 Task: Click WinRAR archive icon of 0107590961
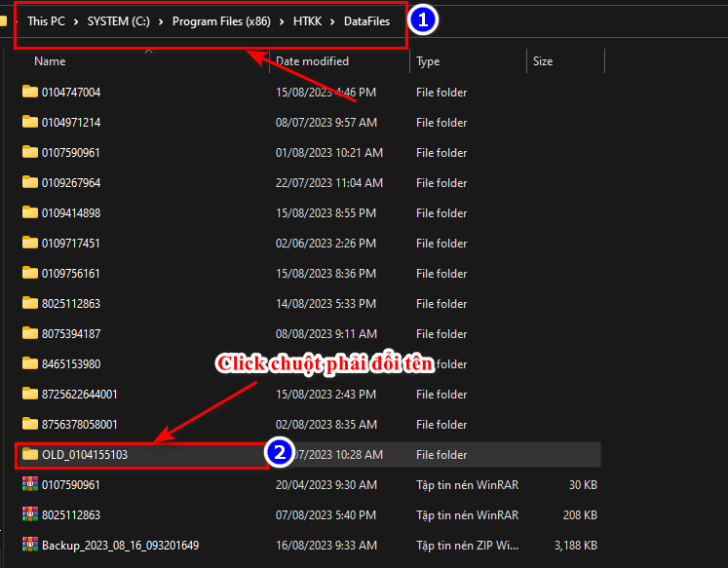[29, 485]
